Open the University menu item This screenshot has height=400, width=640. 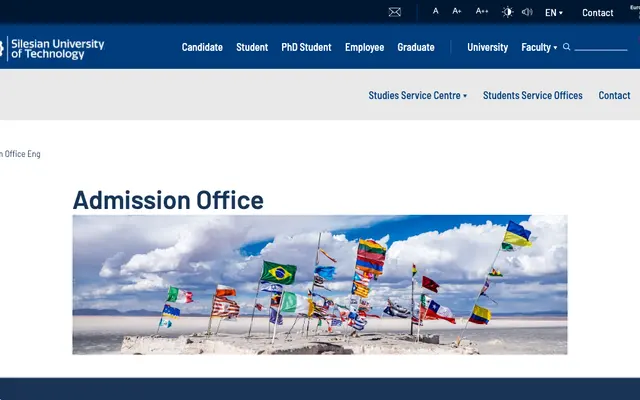pos(487,47)
